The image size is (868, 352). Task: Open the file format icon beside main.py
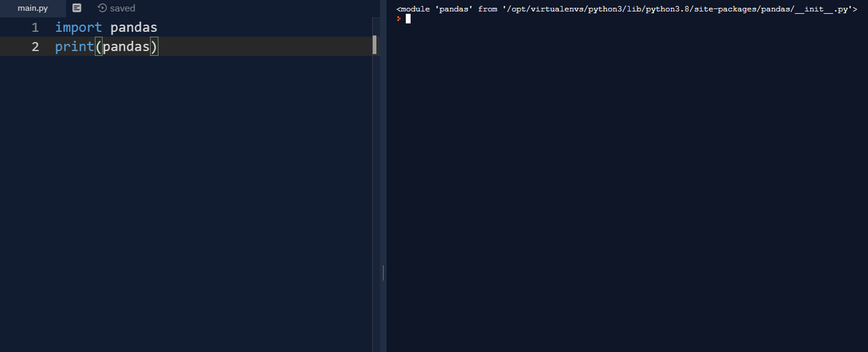pyautogui.click(x=77, y=9)
